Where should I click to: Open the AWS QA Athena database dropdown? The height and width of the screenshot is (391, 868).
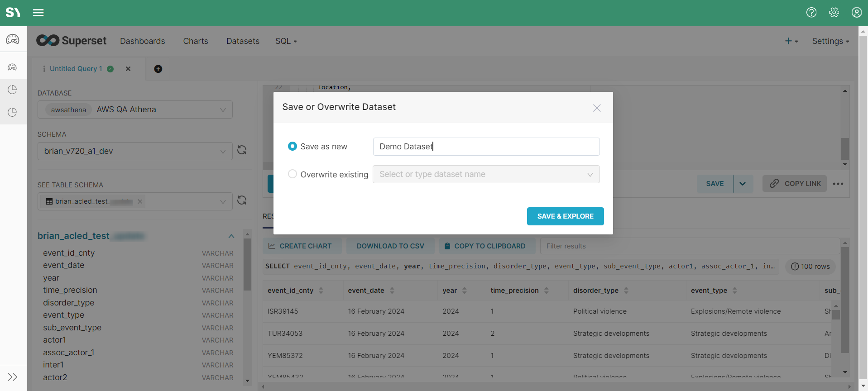[135, 110]
